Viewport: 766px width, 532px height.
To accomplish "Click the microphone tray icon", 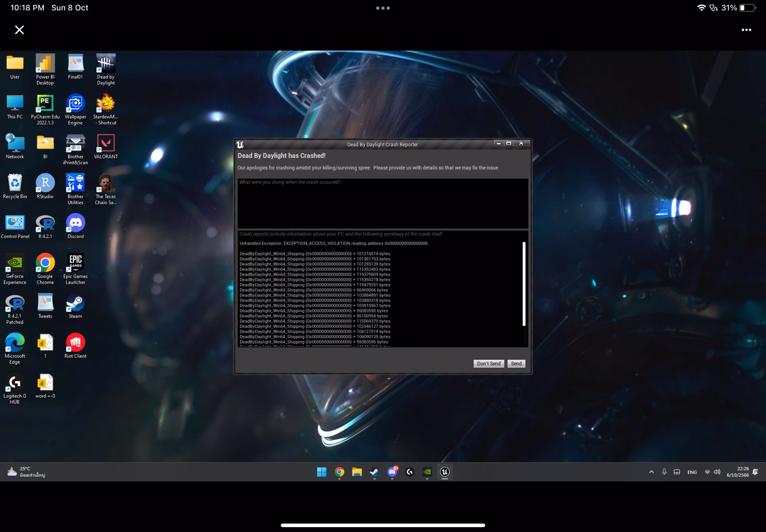I will tap(664, 472).
